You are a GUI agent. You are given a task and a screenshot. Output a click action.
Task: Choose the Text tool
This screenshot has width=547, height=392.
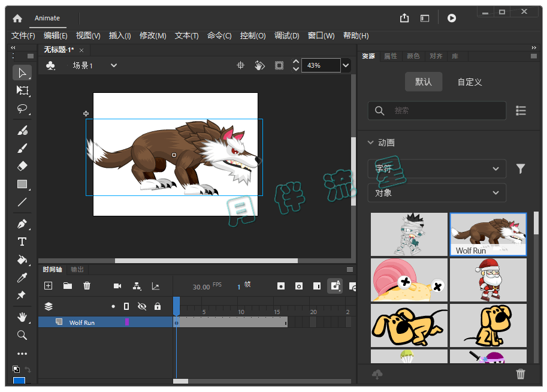click(x=22, y=242)
